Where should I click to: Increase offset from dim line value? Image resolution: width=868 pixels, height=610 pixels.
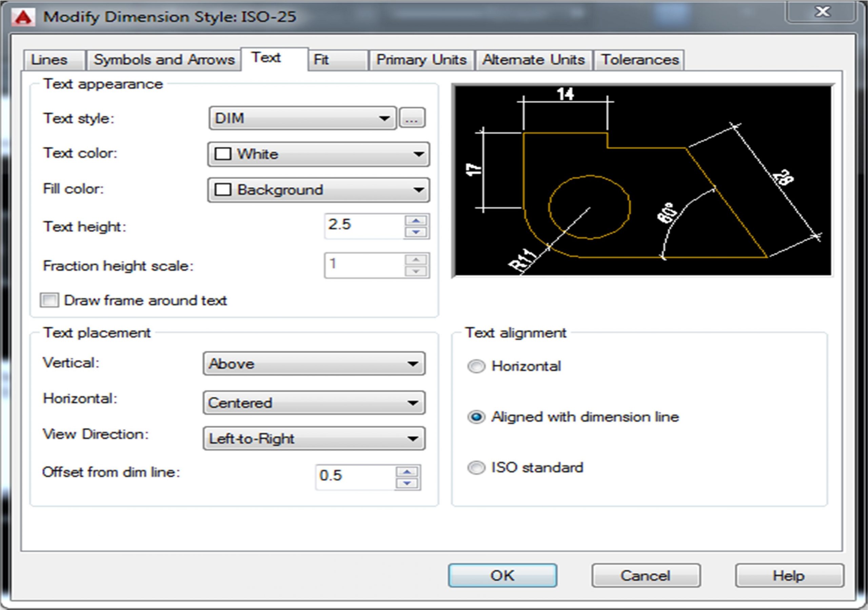[407, 472]
